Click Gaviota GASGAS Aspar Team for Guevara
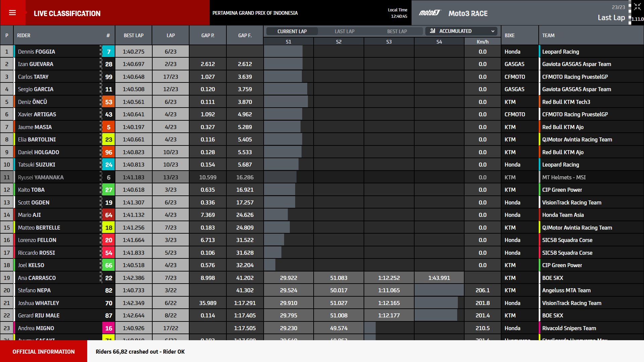This screenshot has width=644, height=362. tap(577, 64)
